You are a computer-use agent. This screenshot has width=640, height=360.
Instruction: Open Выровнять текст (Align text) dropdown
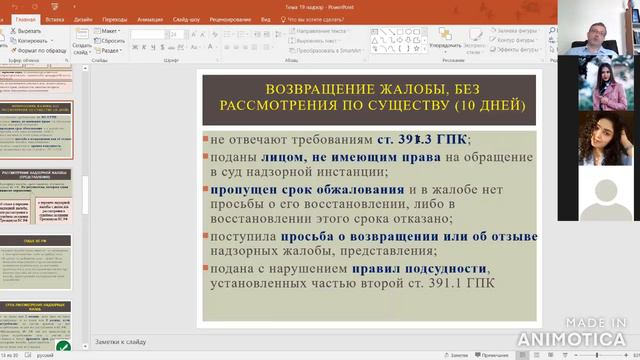tap(313, 41)
